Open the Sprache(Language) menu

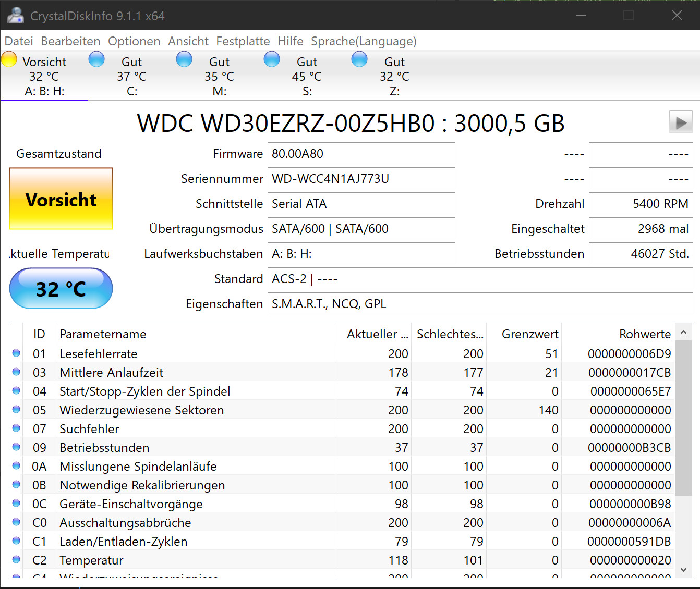364,41
